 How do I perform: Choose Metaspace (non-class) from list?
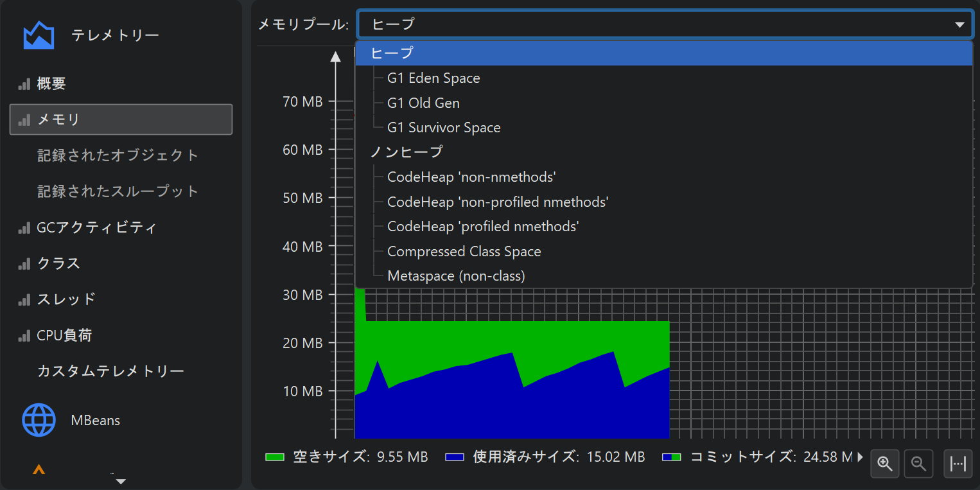[x=456, y=276]
